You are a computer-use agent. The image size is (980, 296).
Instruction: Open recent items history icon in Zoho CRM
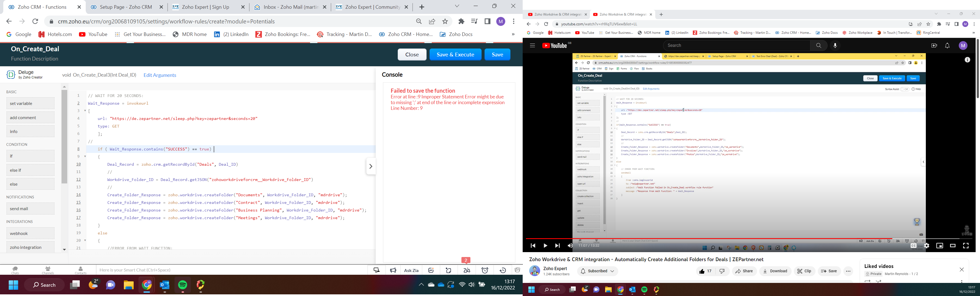[503, 270]
